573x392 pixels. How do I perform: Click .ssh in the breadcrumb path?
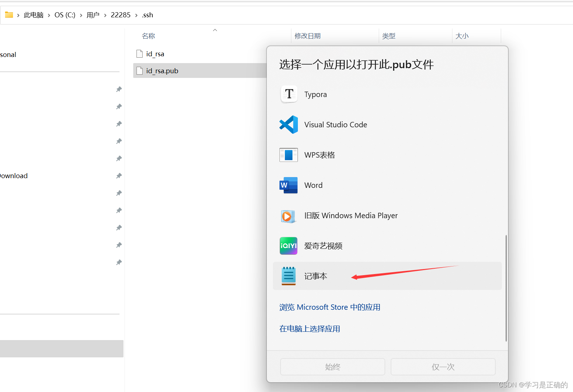[147, 15]
